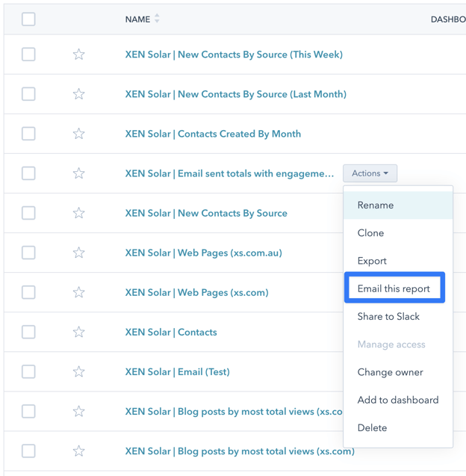Image resolution: width=466 pixels, height=476 pixels.
Task: Open Blog posts by most total views (xs.com) link
Action: pos(240,451)
